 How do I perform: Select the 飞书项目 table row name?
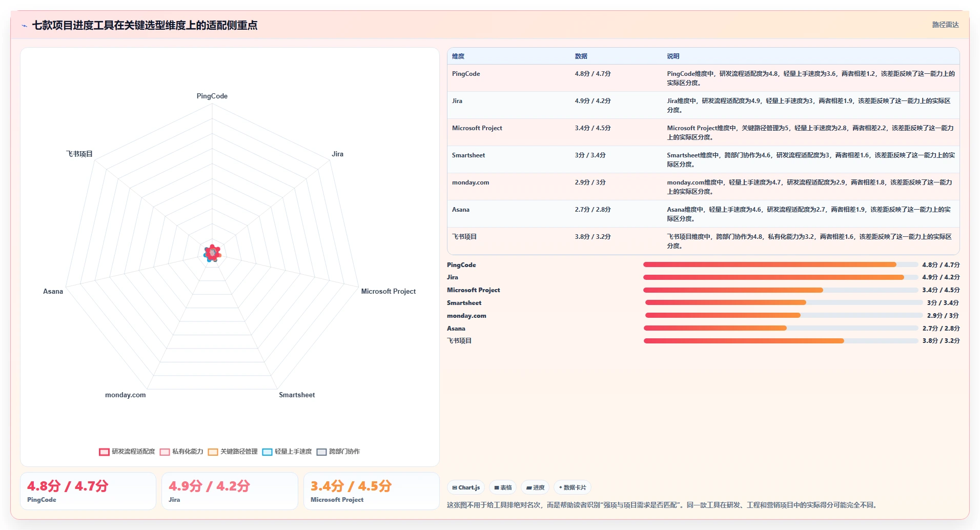[x=464, y=237]
